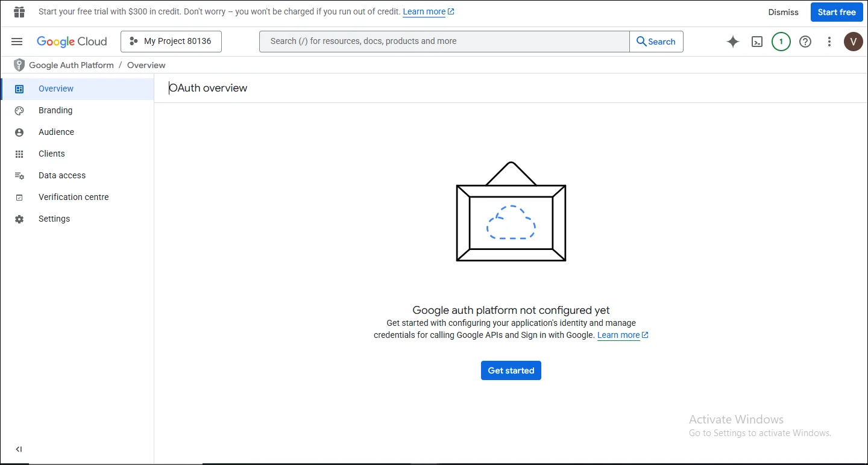Click the Get started button
The height and width of the screenshot is (465, 868).
pyautogui.click(x=511, y=370)
